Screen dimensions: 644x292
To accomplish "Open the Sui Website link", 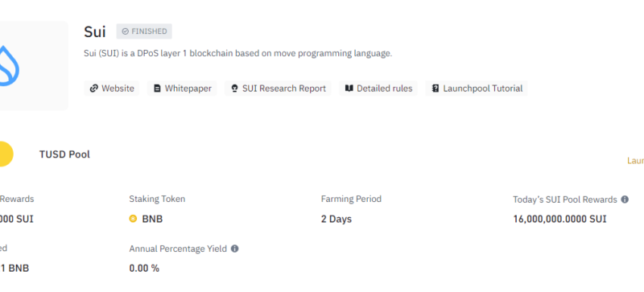I will click(112, 88).
